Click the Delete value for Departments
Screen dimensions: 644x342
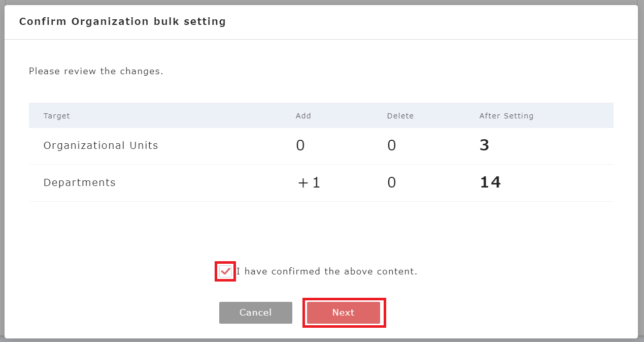coord(391,183)
